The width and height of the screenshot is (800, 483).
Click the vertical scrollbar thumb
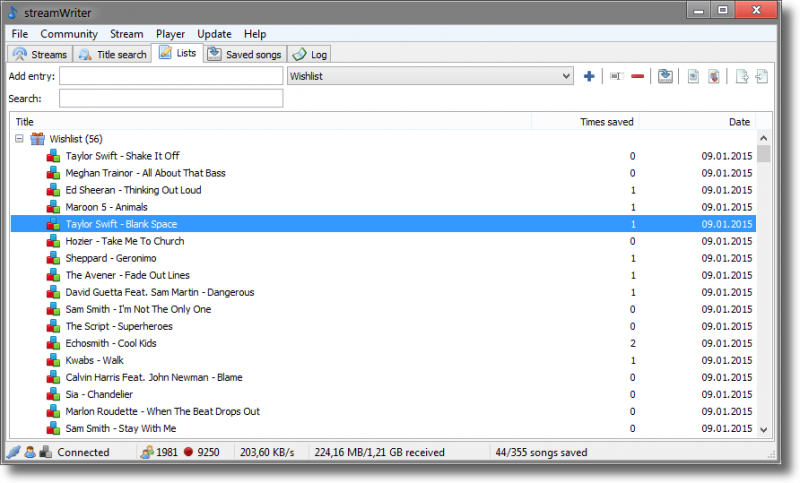[x=764, y=154]
